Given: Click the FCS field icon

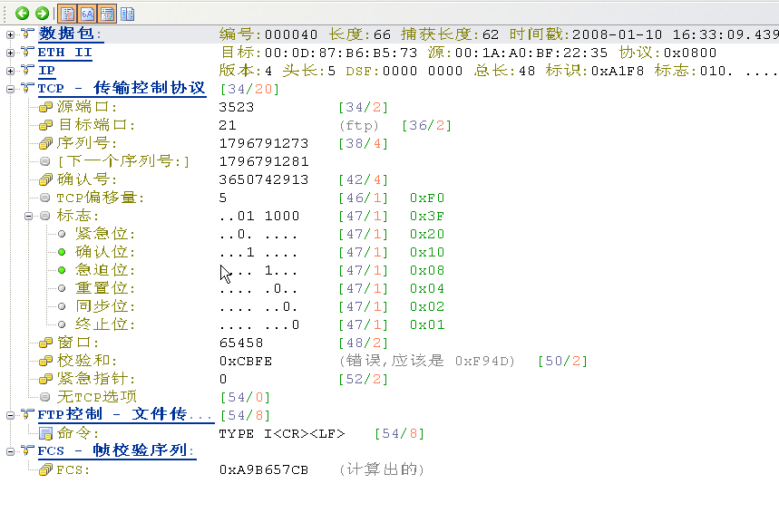Looking at the screenshot, I should click(x=45, y=469).
